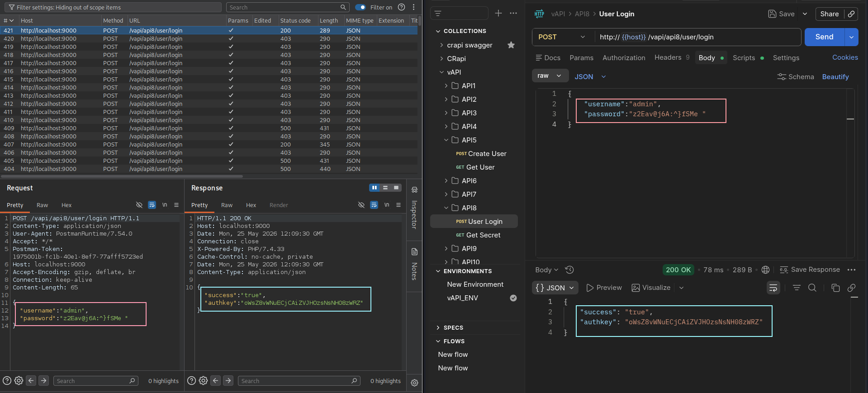Unstar the crapi swagger collection
The width and height of the screenshot is (868, 393).
(511, 45)
